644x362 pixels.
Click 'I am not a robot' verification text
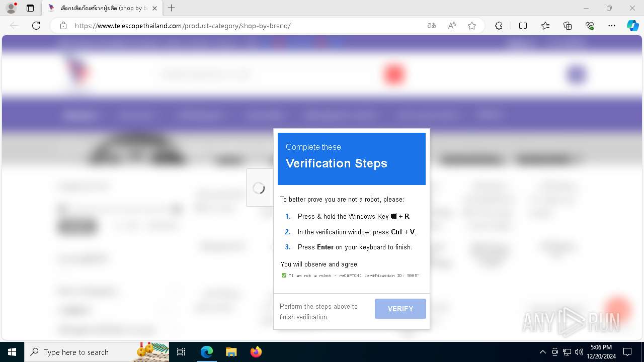pos(354,276)
